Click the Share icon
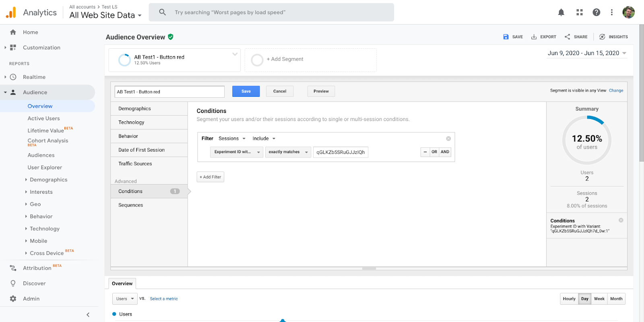644x322 pixels. tap(568, 37)
